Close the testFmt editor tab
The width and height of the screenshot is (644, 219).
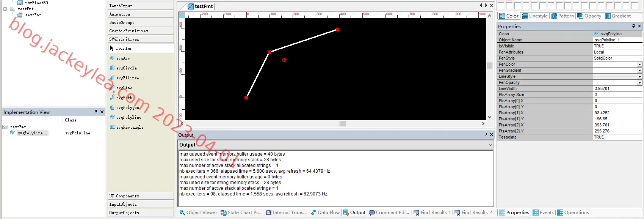(491, 5)
